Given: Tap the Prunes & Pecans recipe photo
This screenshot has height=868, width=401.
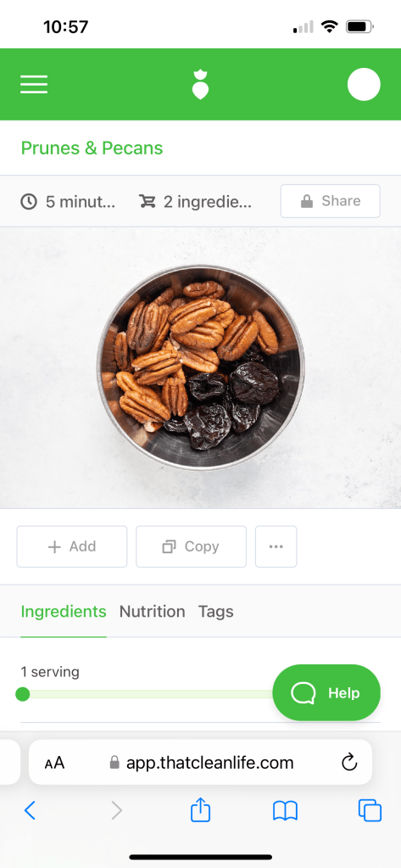Looking at the screenshot, I should click(x=200, y=367).
